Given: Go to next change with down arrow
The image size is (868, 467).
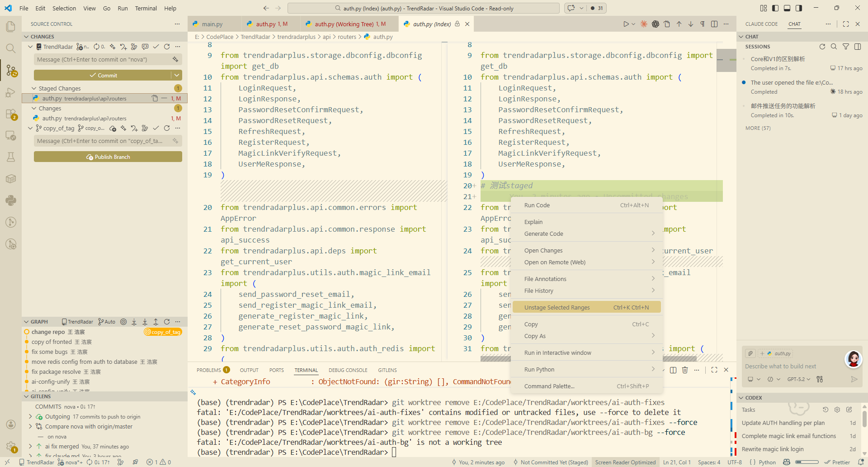Looking at the screenshot, I should (x=691, y=24).
